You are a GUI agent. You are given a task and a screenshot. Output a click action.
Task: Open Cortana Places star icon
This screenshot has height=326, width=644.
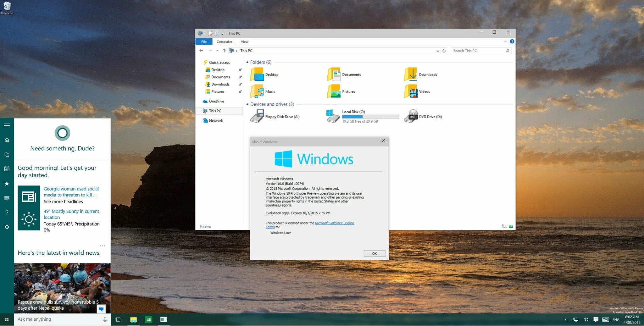click(7, 183)
